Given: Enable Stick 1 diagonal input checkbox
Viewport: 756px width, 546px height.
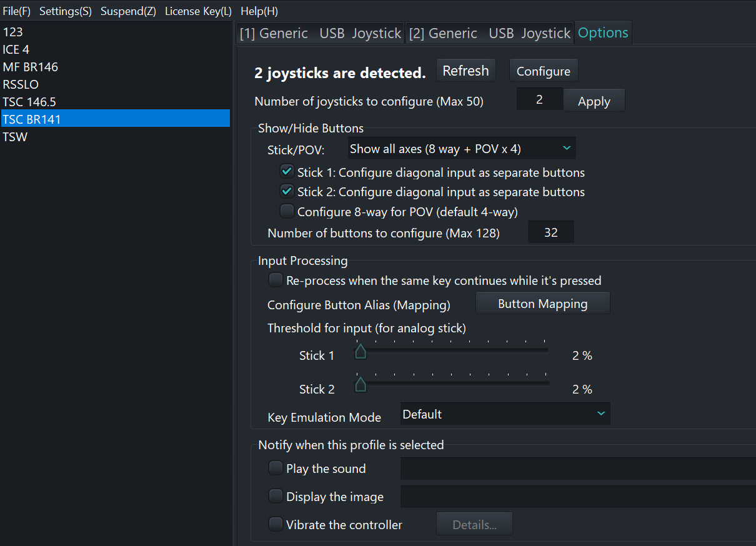Looking at the screenshot, I should pyautogui.click(x=287, y=172).
